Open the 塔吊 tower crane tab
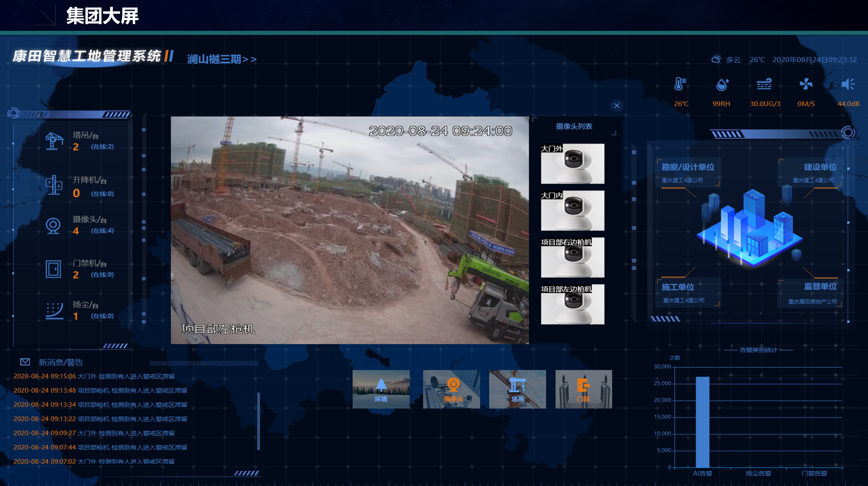The width and height of the screenshot is (868, 486). click(x=517, y=389)
